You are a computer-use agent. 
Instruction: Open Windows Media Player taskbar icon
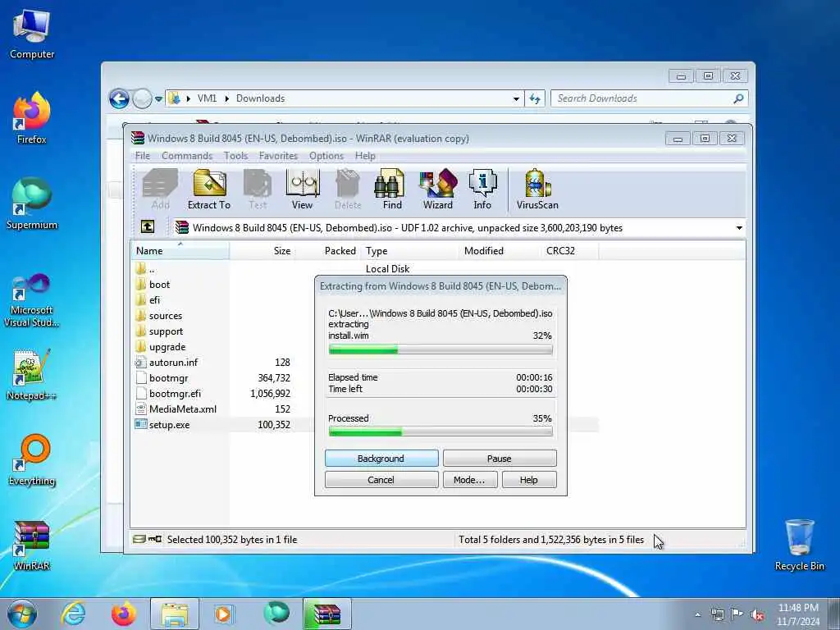[x=223, y=614]
